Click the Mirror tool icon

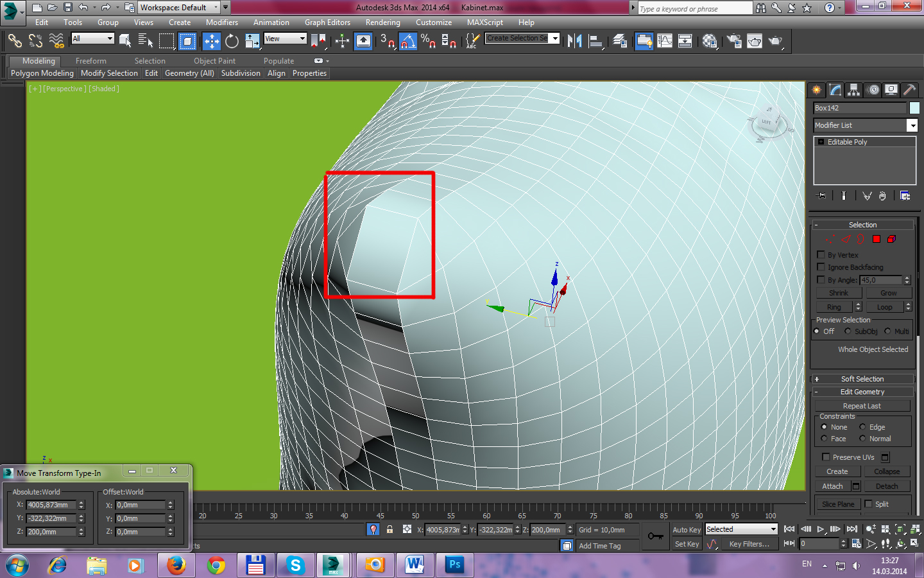click(x=575, y=41)
